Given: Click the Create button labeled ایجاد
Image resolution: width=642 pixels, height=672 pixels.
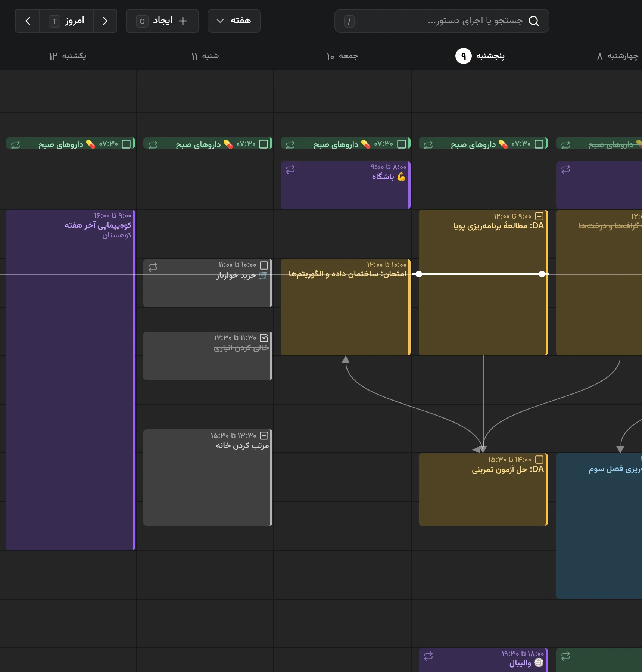Looking at the screenshot, I should click(x=162, y=21).
